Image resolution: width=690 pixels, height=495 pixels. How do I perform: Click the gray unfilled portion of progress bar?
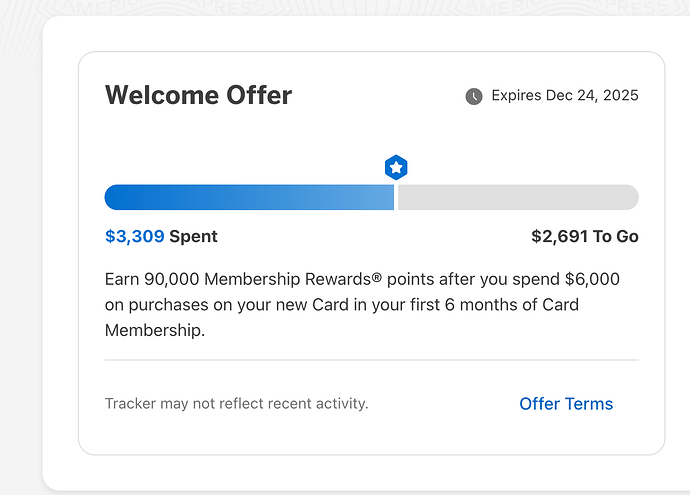[518, 197]
